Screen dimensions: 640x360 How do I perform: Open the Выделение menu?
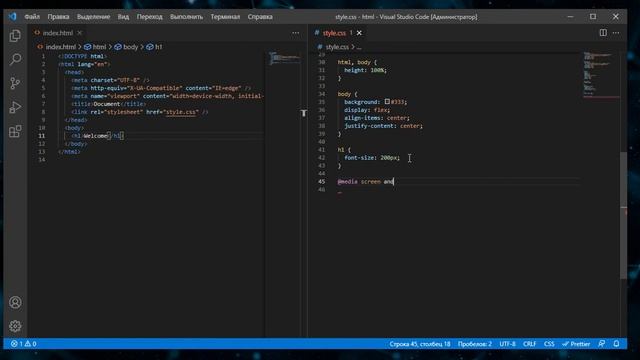pos(93,17)
